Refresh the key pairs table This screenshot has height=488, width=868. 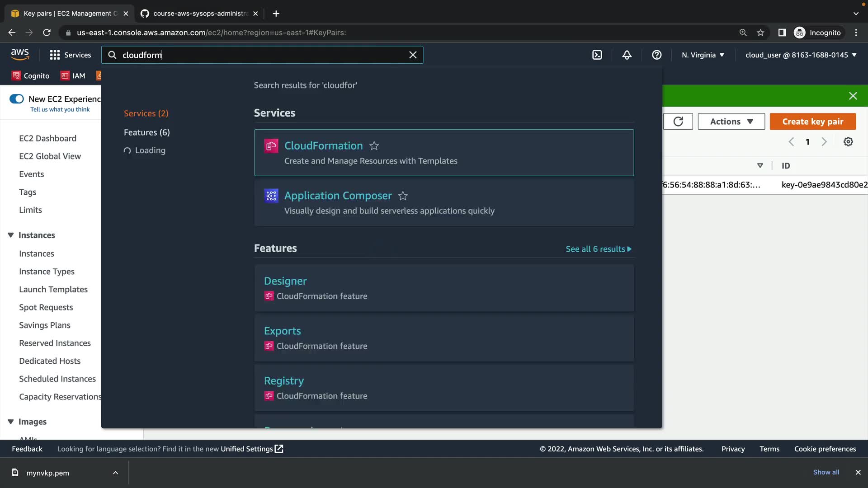tap(678, 122)
